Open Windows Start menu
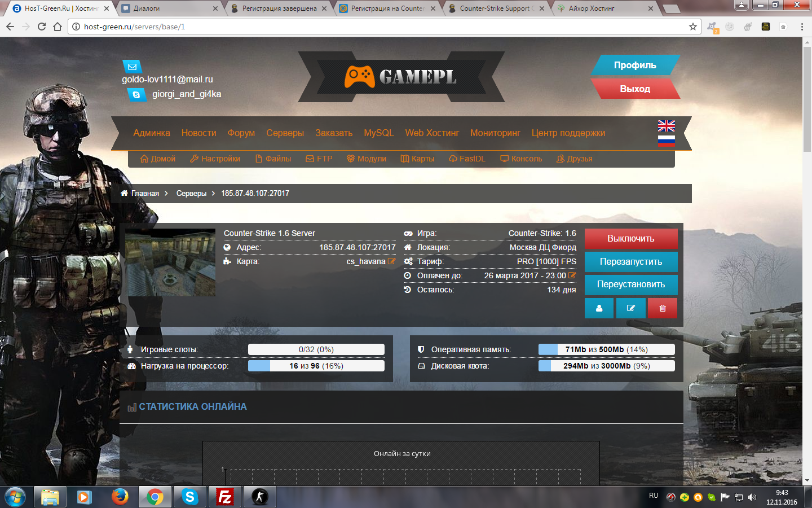Image resolution: width=812 pixels, height=508 pixels. coord(15,497)
